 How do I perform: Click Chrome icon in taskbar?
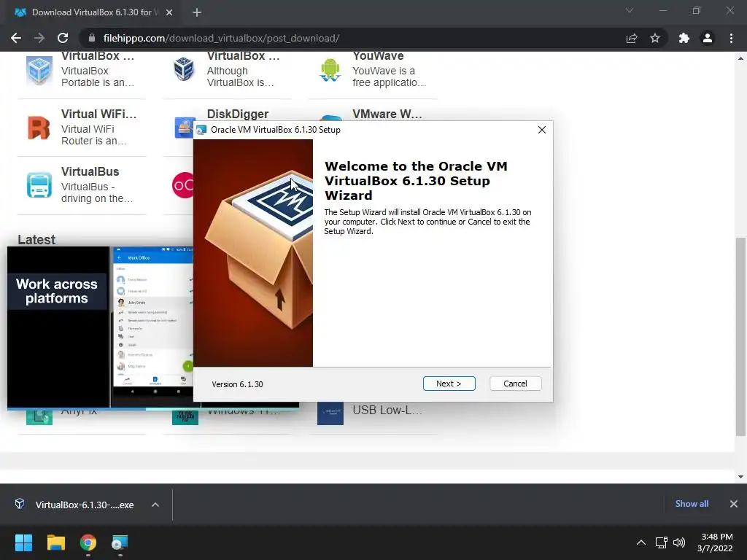[x=88, y=542]
